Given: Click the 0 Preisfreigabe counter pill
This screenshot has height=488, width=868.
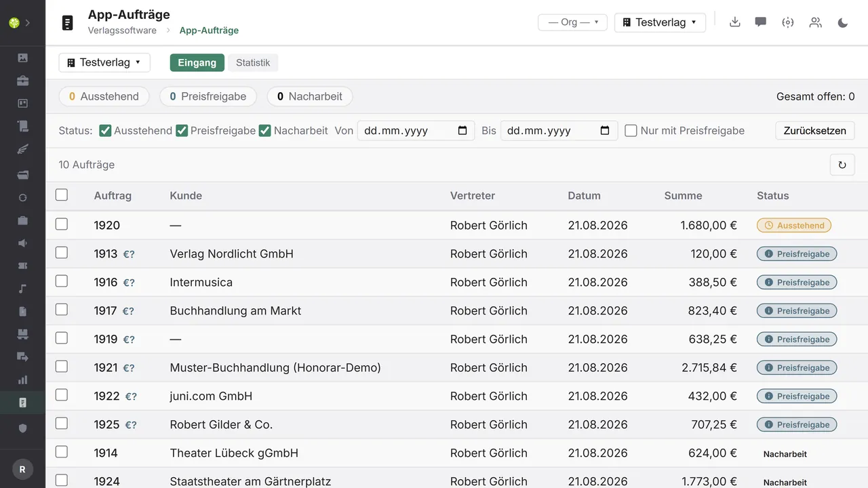Looking at the screenshot, I should click(208, 96).
